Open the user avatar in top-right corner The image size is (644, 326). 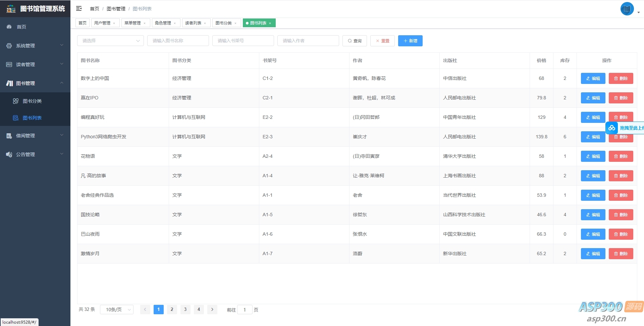(627, 9)
